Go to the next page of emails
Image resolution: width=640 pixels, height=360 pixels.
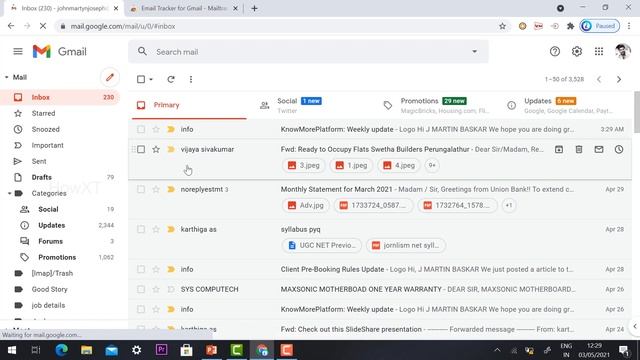pyautogui.click(x=619, y=79)
